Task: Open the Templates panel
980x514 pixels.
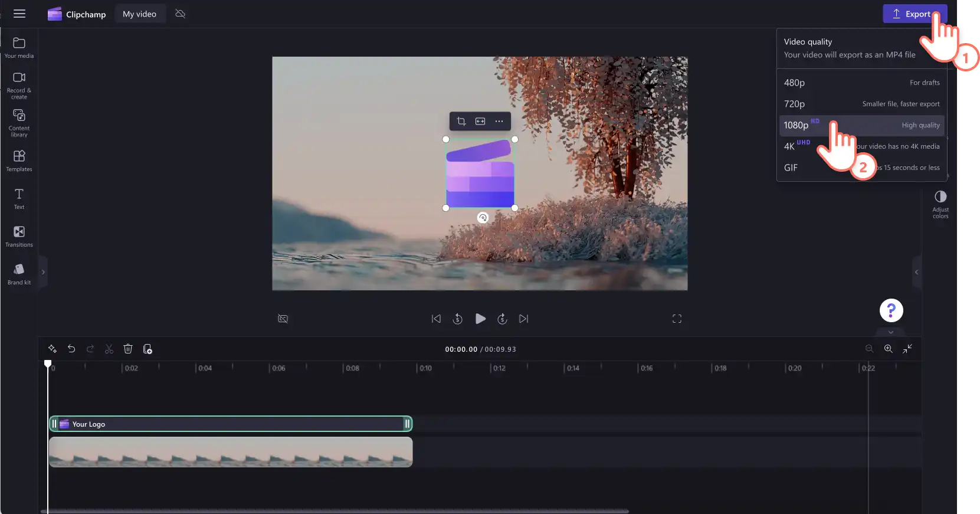Action: coord(19,161)
